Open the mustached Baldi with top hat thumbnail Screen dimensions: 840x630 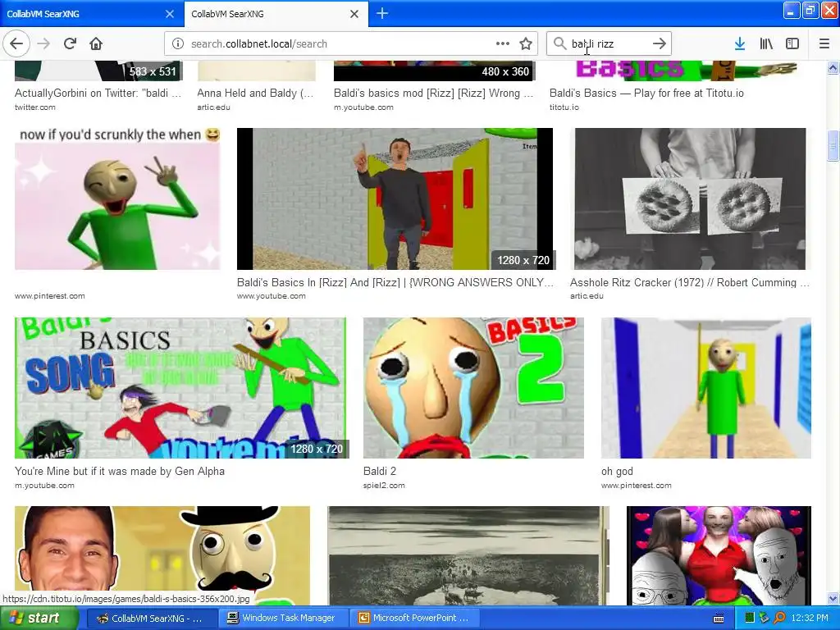(162, 555)
